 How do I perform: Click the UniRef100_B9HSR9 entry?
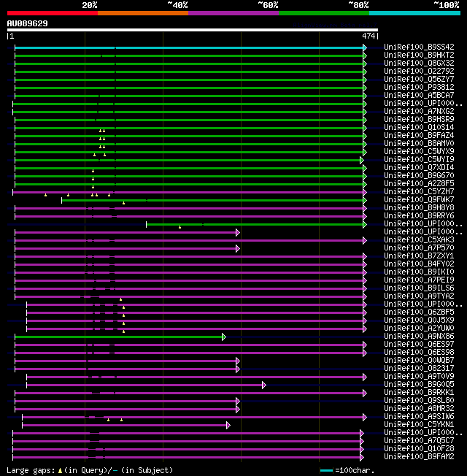pyautogui.click(x=419, y=119)
